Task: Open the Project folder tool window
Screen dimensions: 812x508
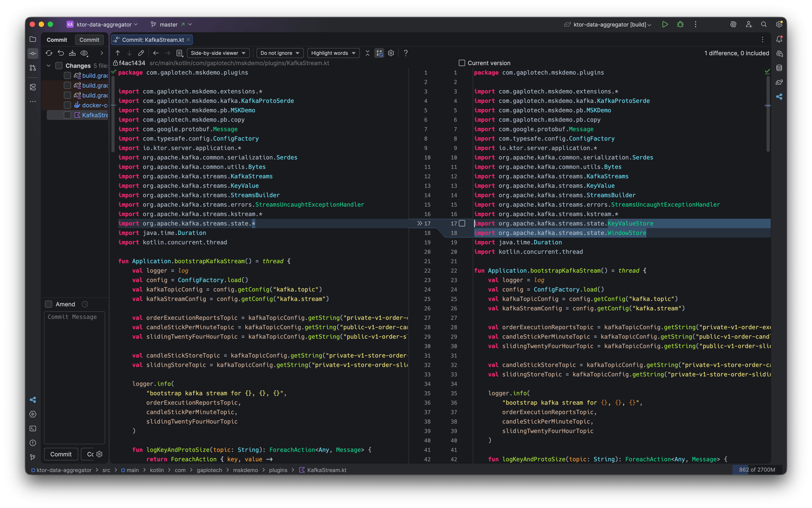Action: [33, 39]
